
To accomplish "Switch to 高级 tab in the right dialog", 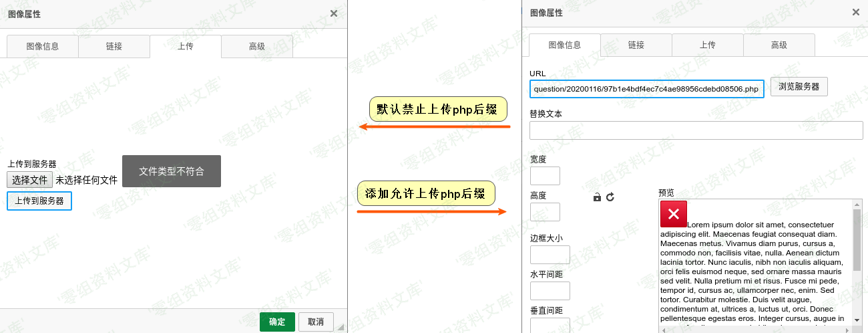I will pos(779,45).
